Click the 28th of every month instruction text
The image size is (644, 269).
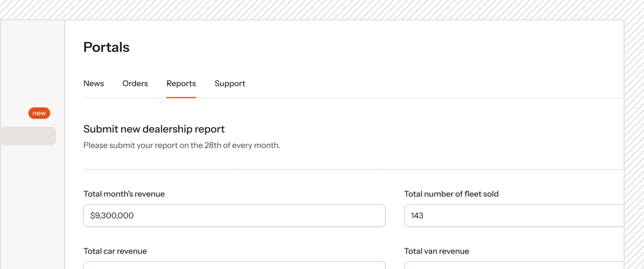pos(182,145)
